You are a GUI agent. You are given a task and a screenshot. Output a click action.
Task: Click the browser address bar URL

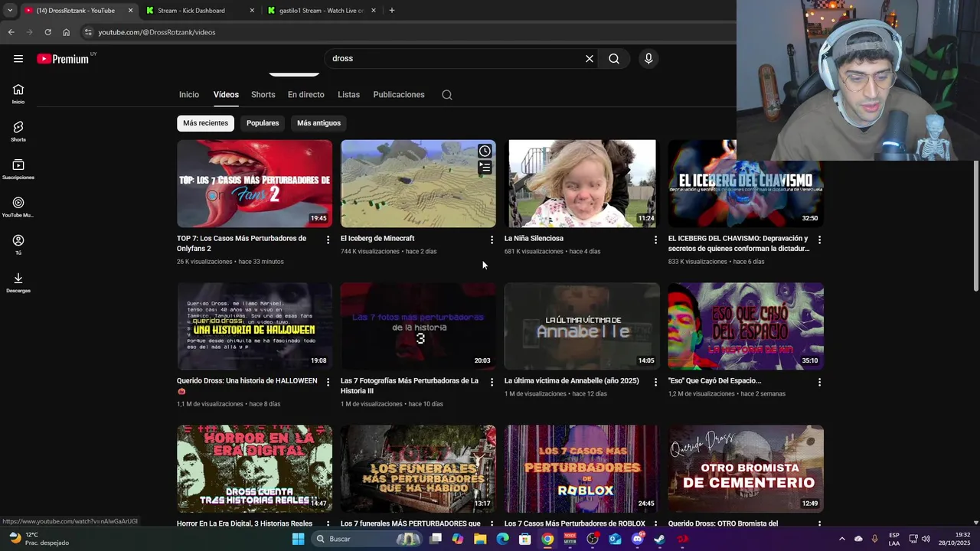[x=157, y=32]
